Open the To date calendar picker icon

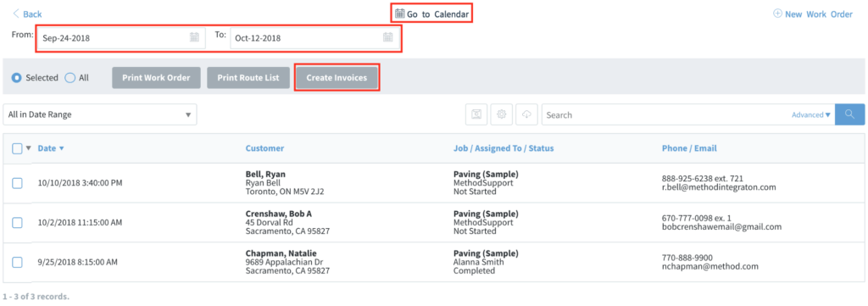pos(388,37)
